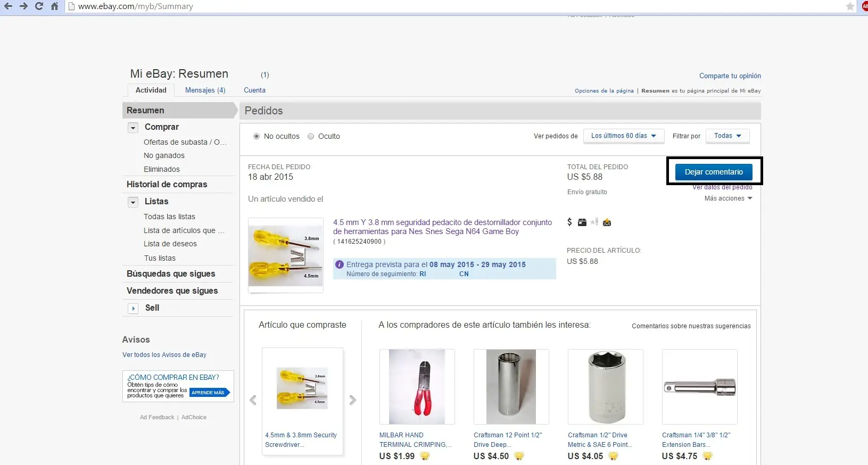
Task: Open the Cuenta tab
Action: 254,90
